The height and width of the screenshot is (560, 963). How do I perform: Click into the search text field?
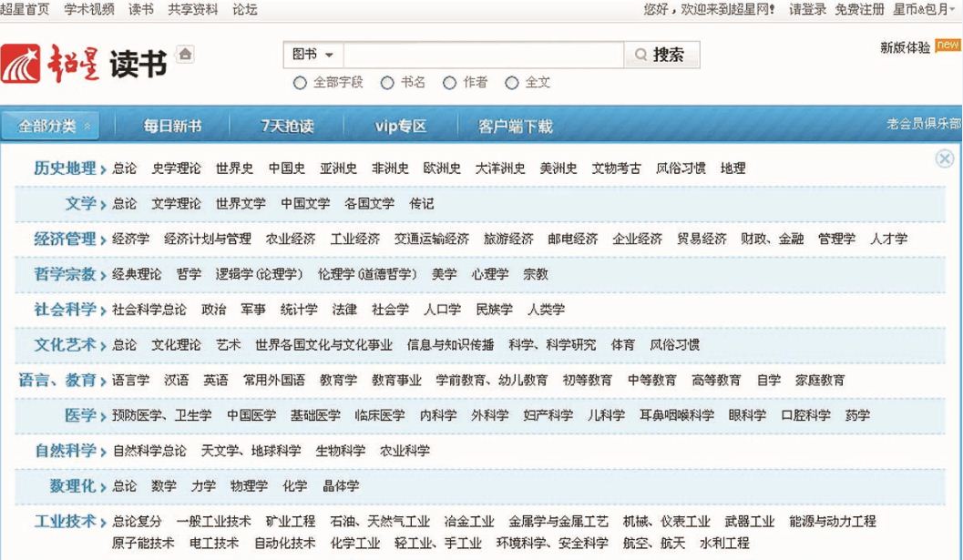tap(482, 55)
